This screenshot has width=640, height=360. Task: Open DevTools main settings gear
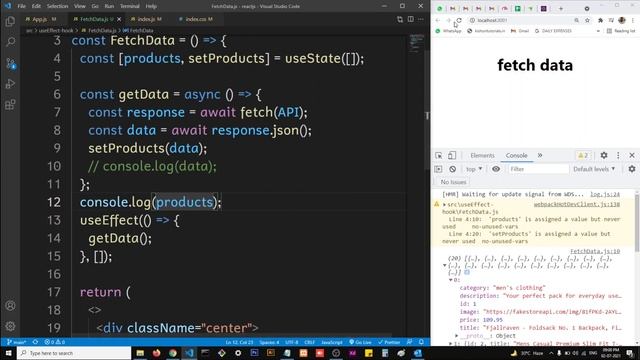click(x=604, y=156)
